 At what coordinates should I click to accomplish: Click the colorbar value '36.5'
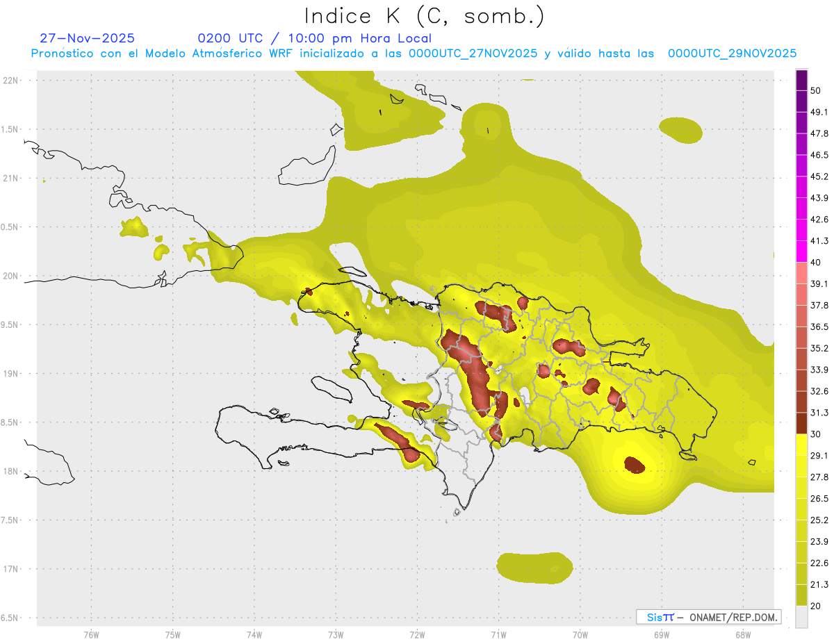click(819, 327)
